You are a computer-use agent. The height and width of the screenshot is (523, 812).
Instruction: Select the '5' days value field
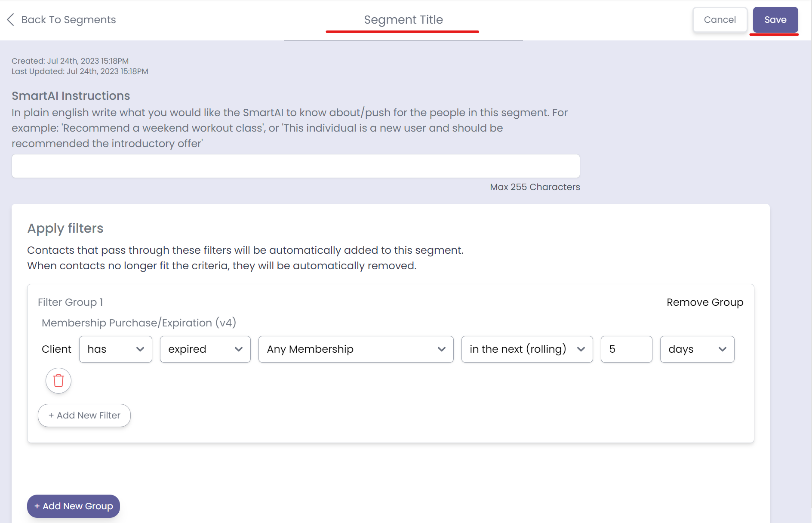[x=626, y=349]
